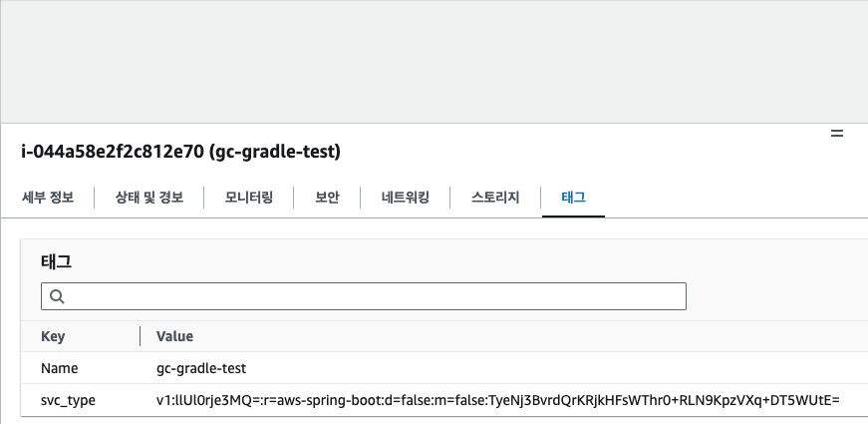Click the svc_type value starting with v1:
The image size is (868, 424).
tap(498, 400)
